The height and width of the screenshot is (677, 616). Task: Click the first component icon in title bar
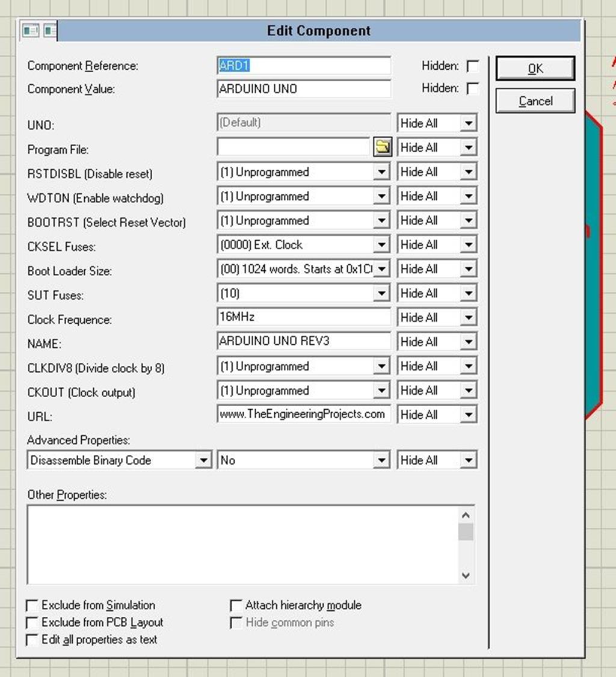31,30
